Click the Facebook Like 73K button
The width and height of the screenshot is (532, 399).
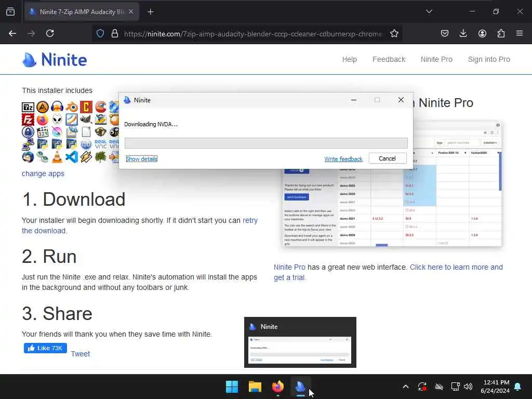click(45, 348)
